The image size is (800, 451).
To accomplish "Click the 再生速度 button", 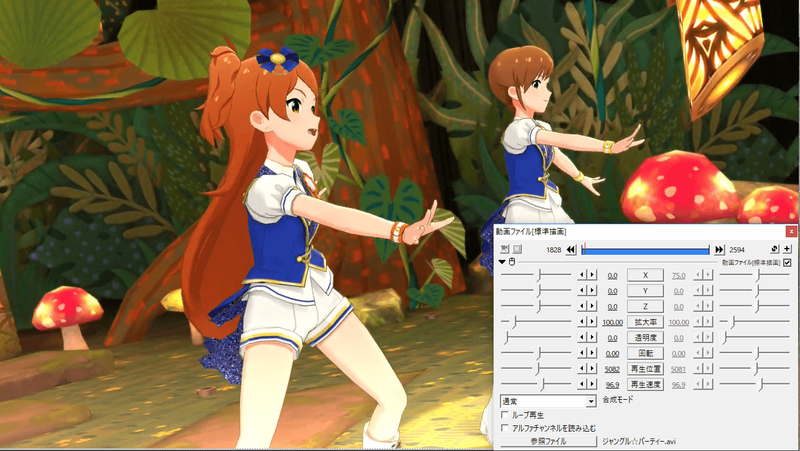I will click(645, 384).
